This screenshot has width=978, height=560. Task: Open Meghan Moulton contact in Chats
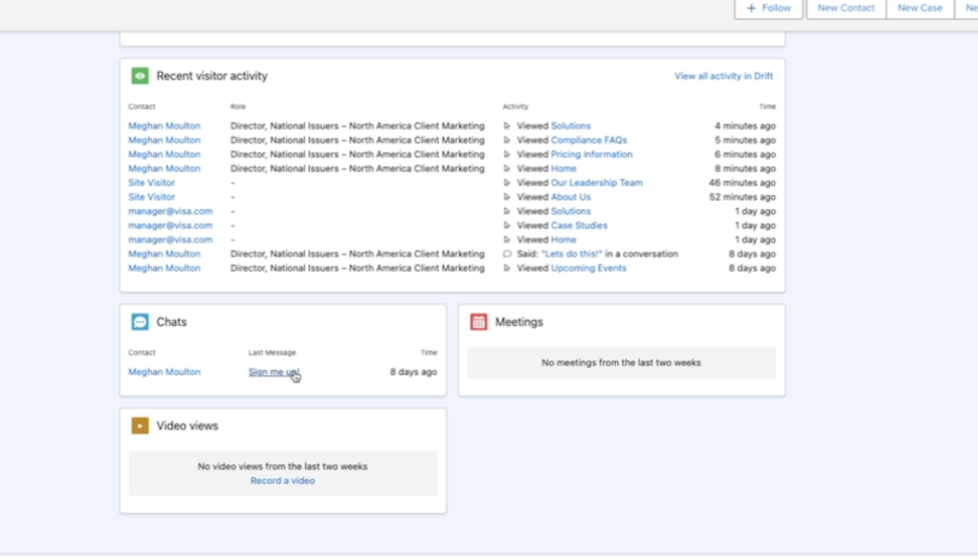(x=164, y=372)
